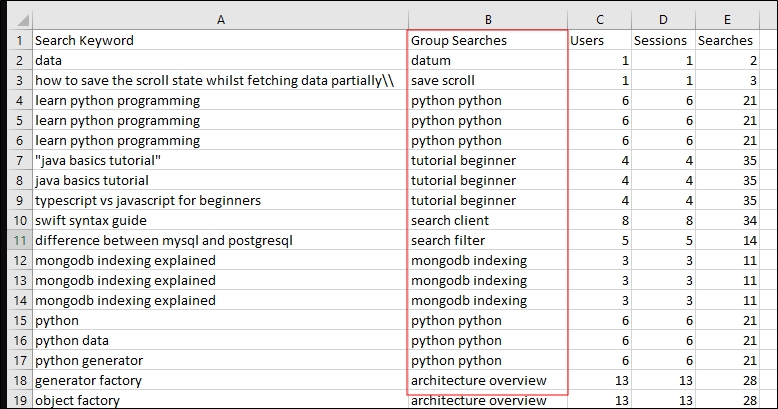Screen dimensions: 778x409
Task: Click row 11 header
Action: click(17, 240)
